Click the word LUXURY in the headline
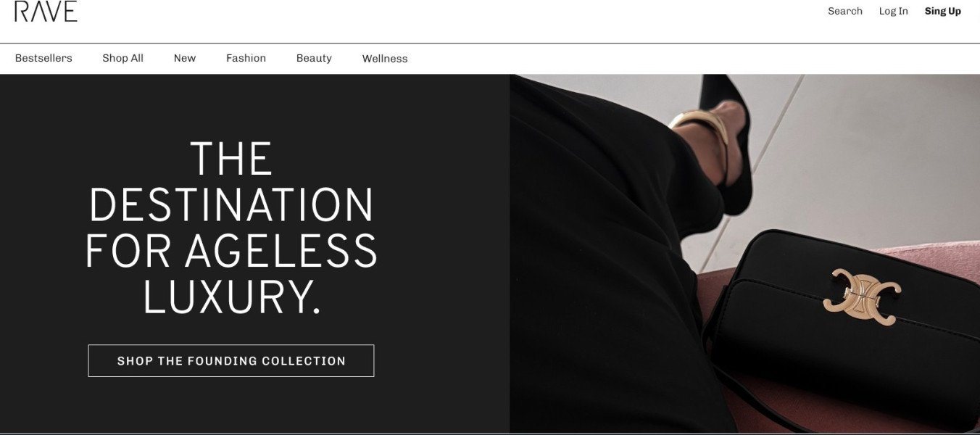This screenshot has width=980, height=435. (x=231, y=296)
